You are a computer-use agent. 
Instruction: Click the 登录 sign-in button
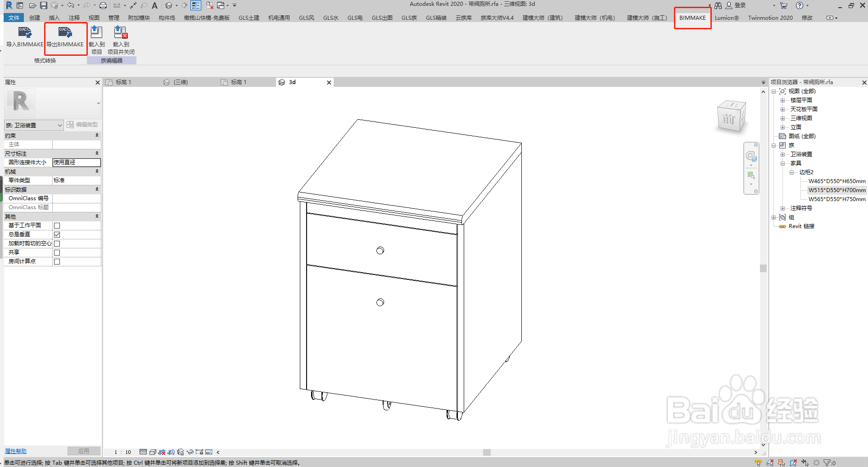pos(737,5)
